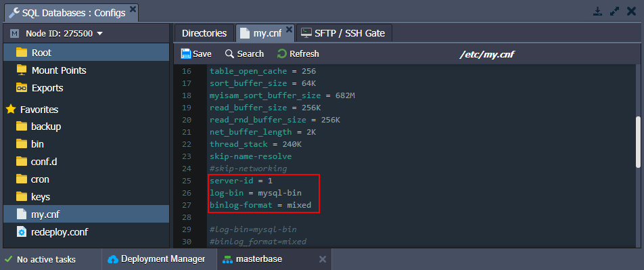Click the download icon at top right
The image size is (644, 270).
click(597, 12)
